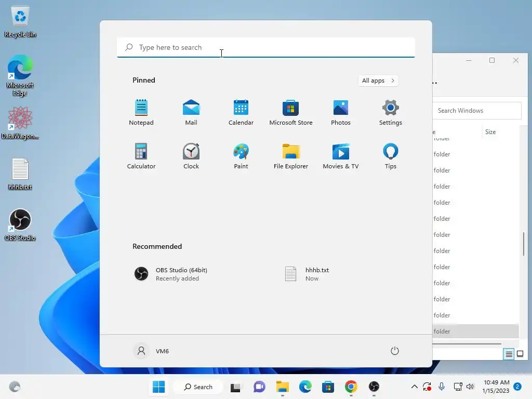The width and height of the screenshot is (532, 399).
Task: Launch the Photos app
Action: point(341,113)
